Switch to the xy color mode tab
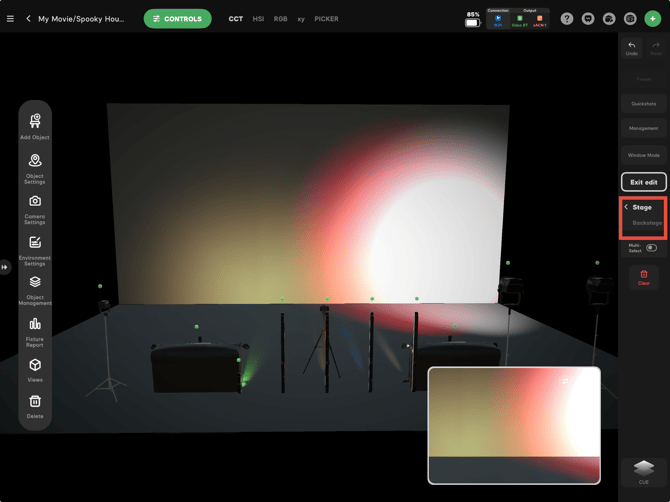The image size is (670, 502). click(x=301, y=19)
